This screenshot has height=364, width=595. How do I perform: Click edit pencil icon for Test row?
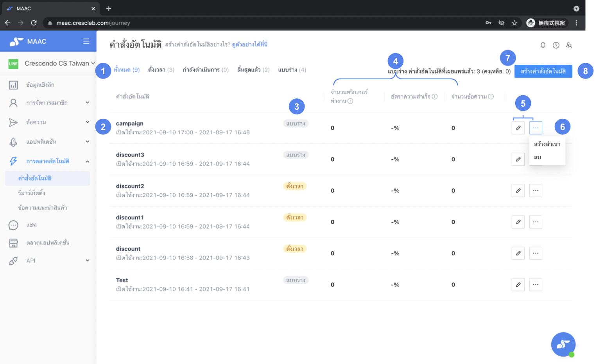[518, 285]
